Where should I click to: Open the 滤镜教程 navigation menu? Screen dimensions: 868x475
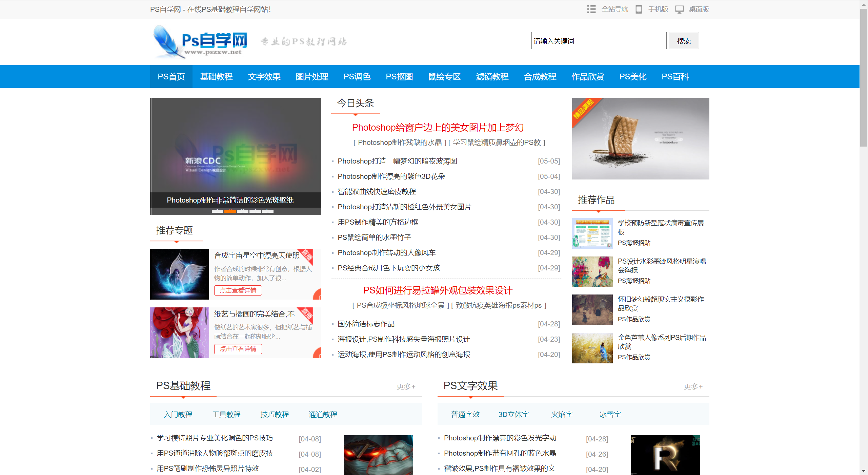coord(492,76)
